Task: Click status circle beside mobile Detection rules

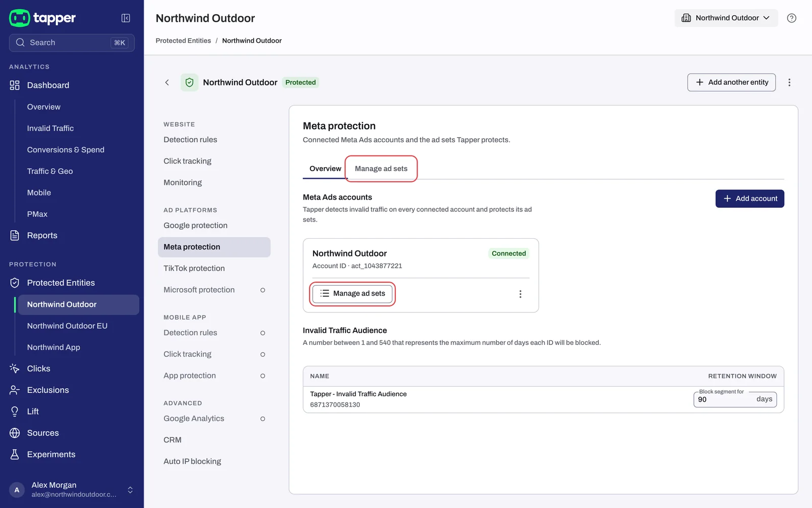Action: coord(262,333)
